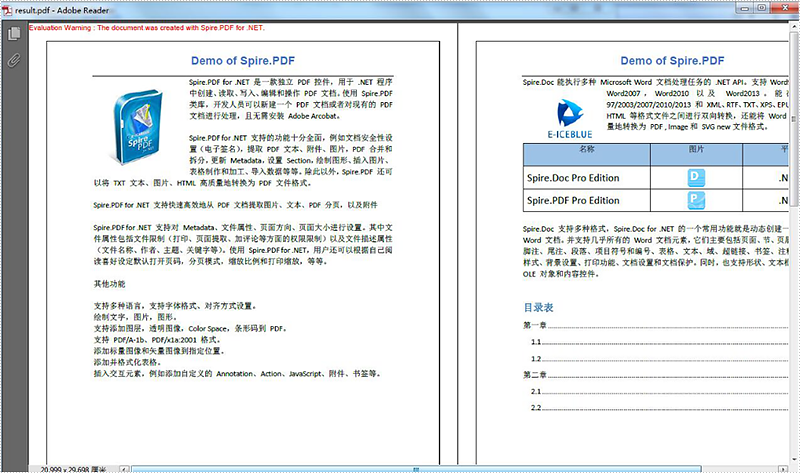Click the '第一章' contents entry
Image resolution: width=800 pixels, height=473 pixels.
(x=656, y=325)
